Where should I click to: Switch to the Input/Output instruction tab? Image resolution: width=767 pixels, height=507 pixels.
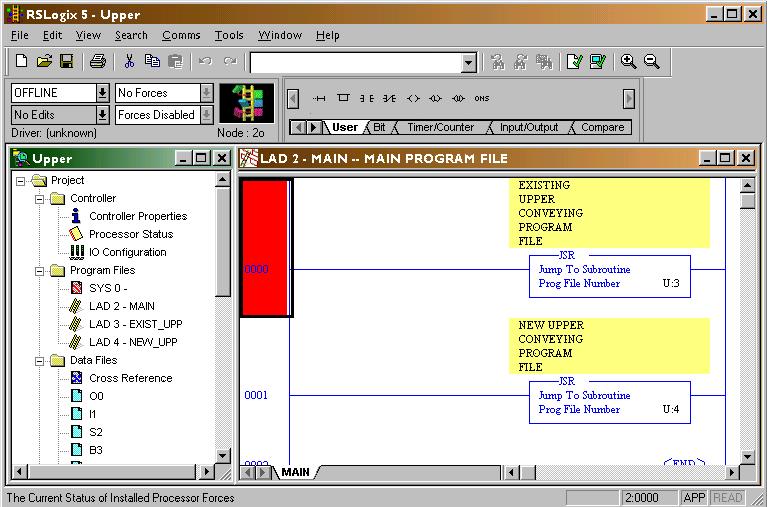(529, 127)
